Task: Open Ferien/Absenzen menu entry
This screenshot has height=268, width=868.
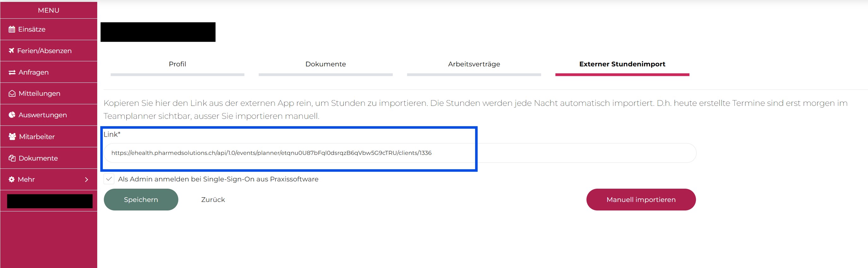Action: (49, 51)
